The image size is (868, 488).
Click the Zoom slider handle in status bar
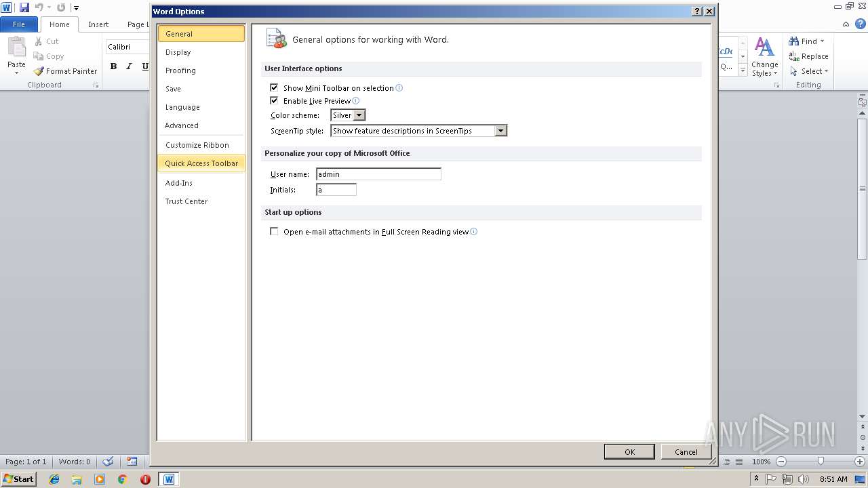821,462
